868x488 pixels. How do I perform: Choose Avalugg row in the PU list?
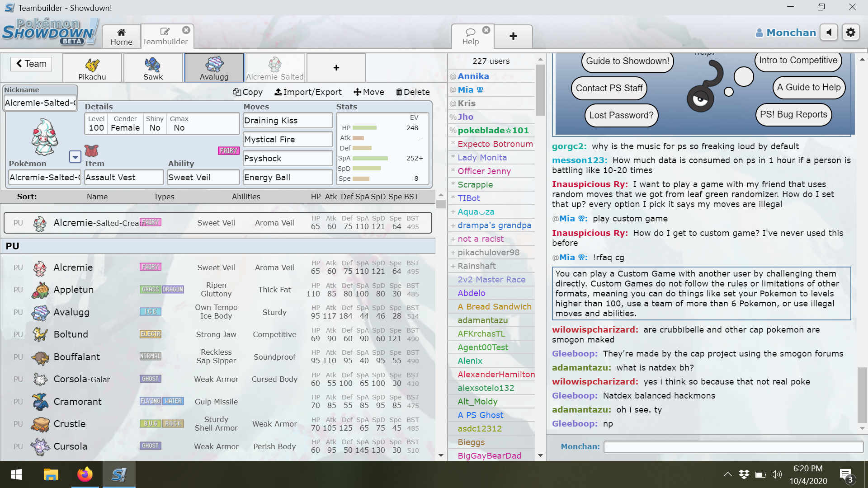(218, 312)
